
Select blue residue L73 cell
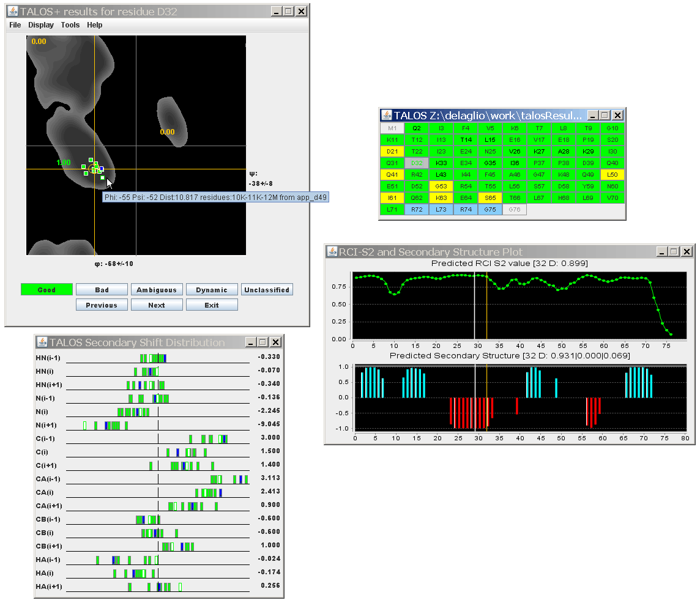(x=441, y=209)
